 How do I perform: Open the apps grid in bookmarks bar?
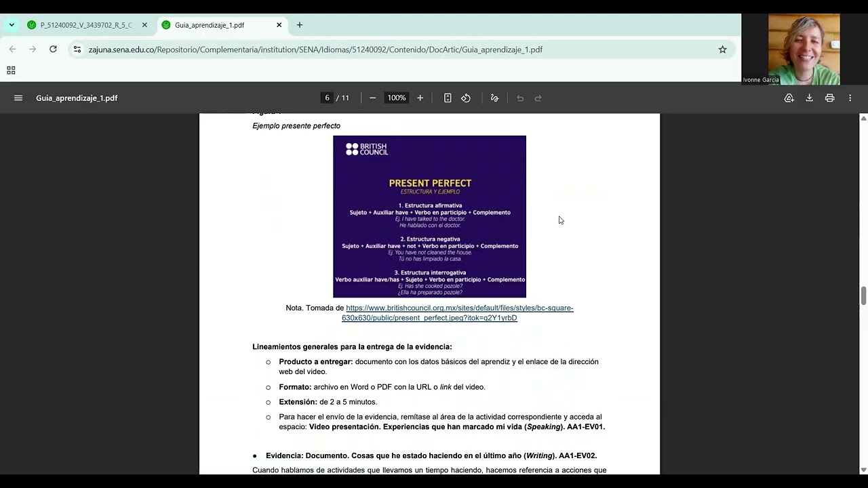[x=11, y=70]
